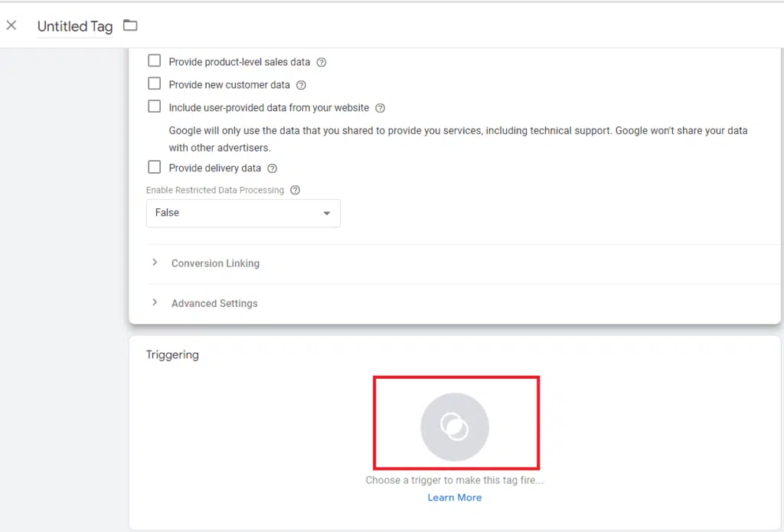Click the folder icon beside the tag name
Image resolution: width=784 pixels, height=532 pixels.
(x=130, y=26)
